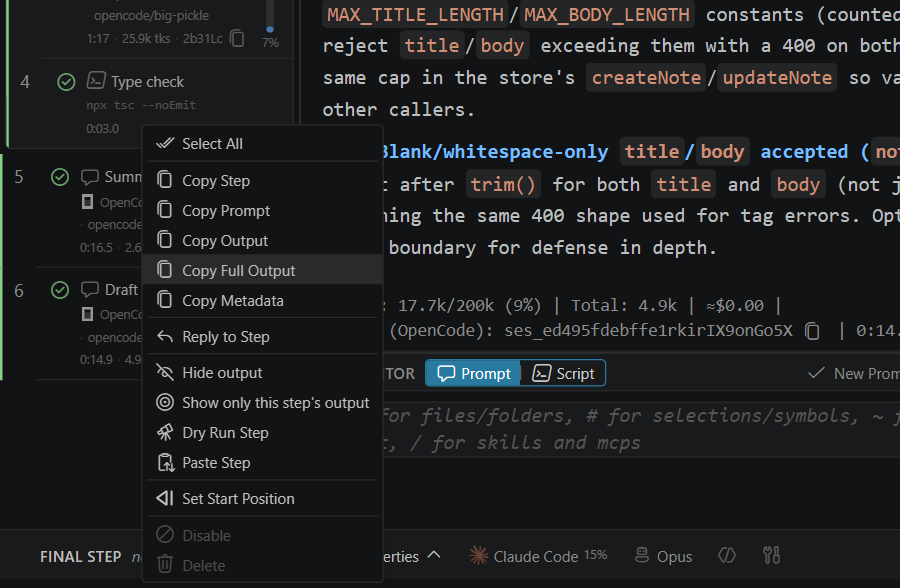Viewport: 900px width, 588px height.
Task: Choose Select All in the context menu
Action: [263, 144]
